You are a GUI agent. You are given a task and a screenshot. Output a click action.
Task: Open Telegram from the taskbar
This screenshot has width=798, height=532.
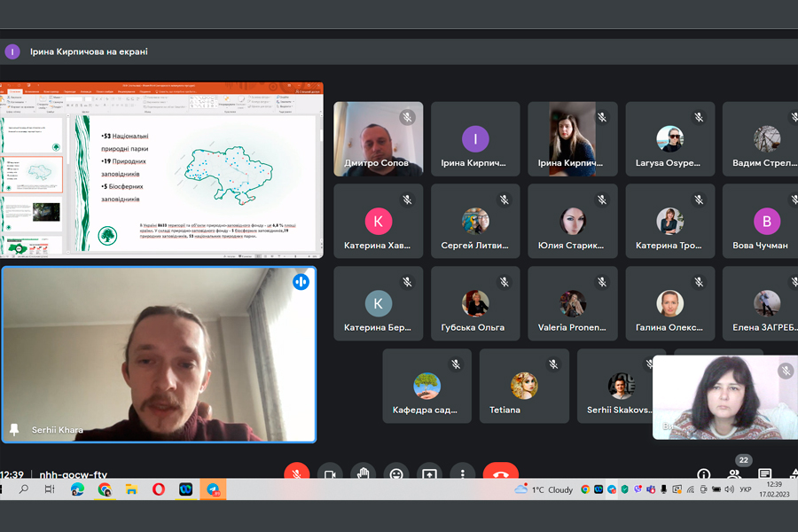click(213, 489)
